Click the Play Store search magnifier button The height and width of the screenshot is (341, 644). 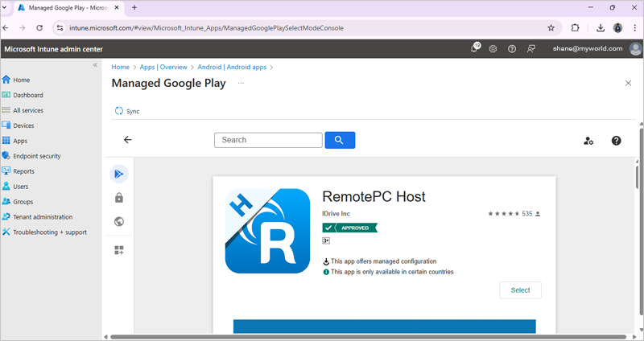tap(340, 140)
